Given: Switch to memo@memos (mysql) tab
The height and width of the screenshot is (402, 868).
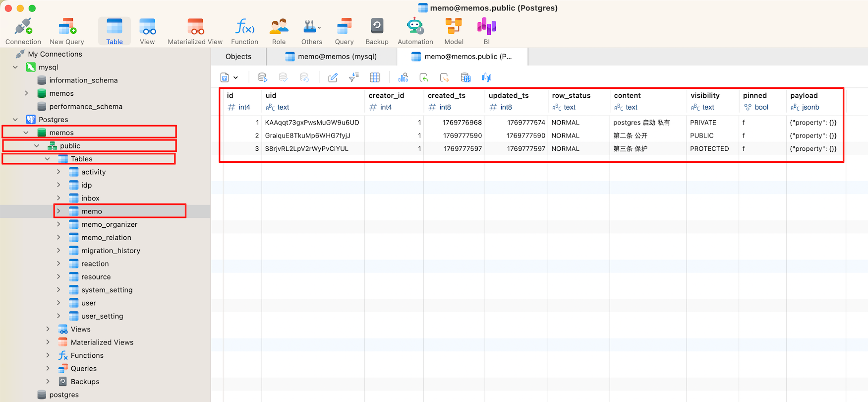Looking at the screenshot, I should (331, 57).
